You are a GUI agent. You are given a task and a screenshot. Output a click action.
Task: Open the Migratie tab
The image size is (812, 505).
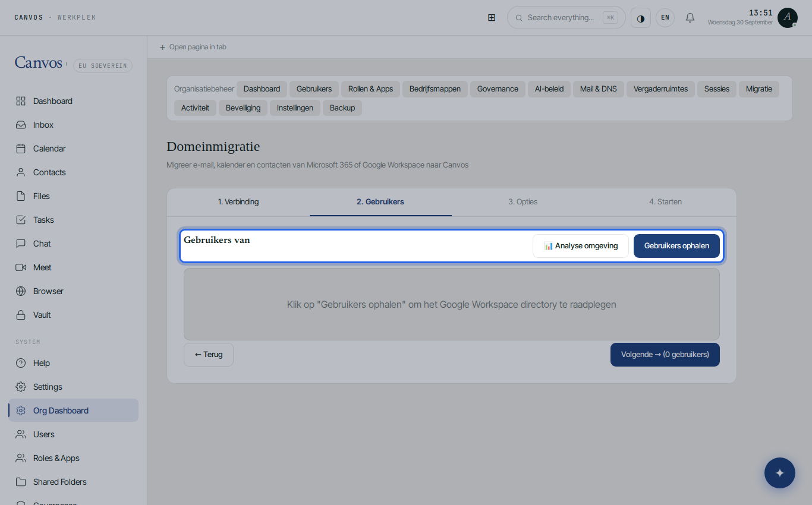pyautogui.click(x=759, y=89)
